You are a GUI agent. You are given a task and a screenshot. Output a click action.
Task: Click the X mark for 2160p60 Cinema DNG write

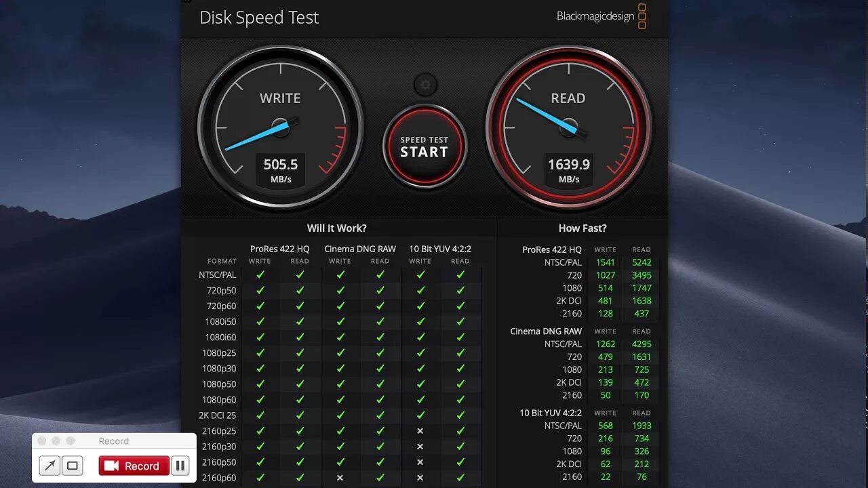(x=340, y=478)
